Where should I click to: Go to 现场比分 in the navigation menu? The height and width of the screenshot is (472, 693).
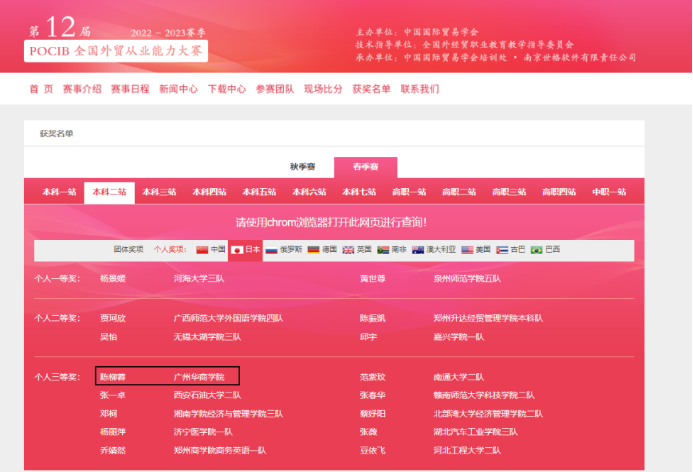[322, 89]
